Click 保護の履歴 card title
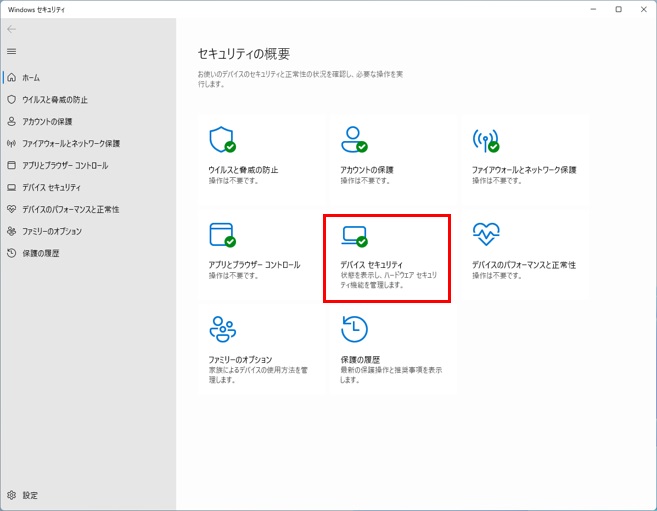The image size is (657, 511). (x=360, y=359)
